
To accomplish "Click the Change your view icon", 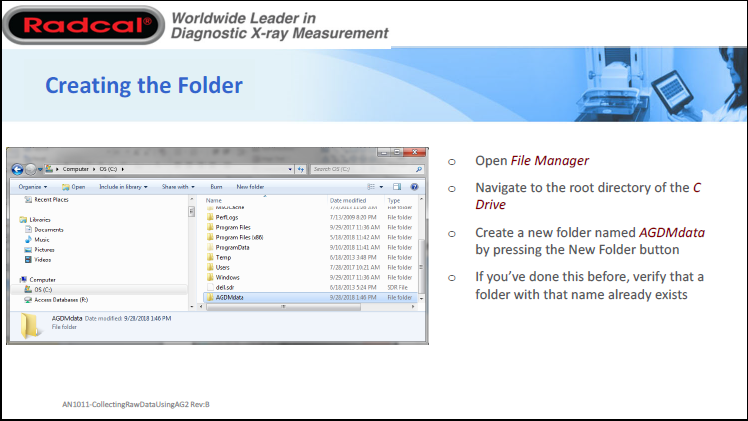I will point(371,187).
